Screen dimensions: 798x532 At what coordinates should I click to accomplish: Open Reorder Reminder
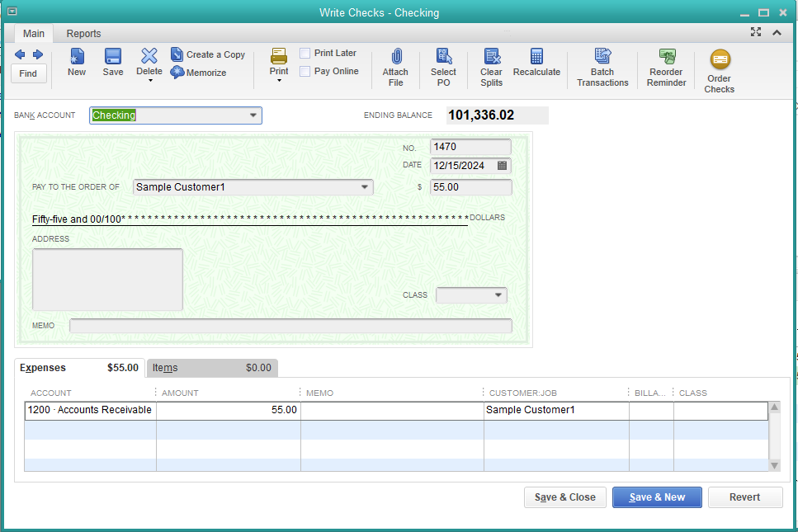point(666,67)
